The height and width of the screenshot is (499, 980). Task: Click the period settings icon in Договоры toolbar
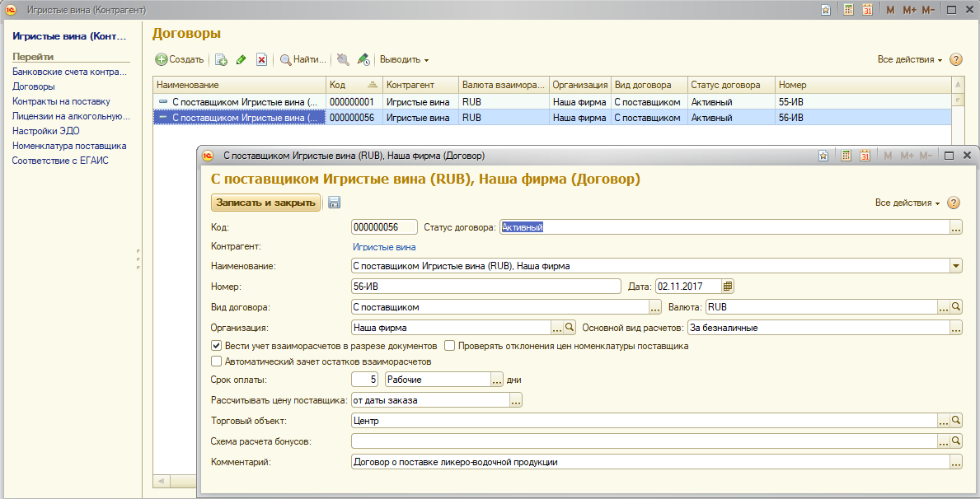(x=363, y=60)
